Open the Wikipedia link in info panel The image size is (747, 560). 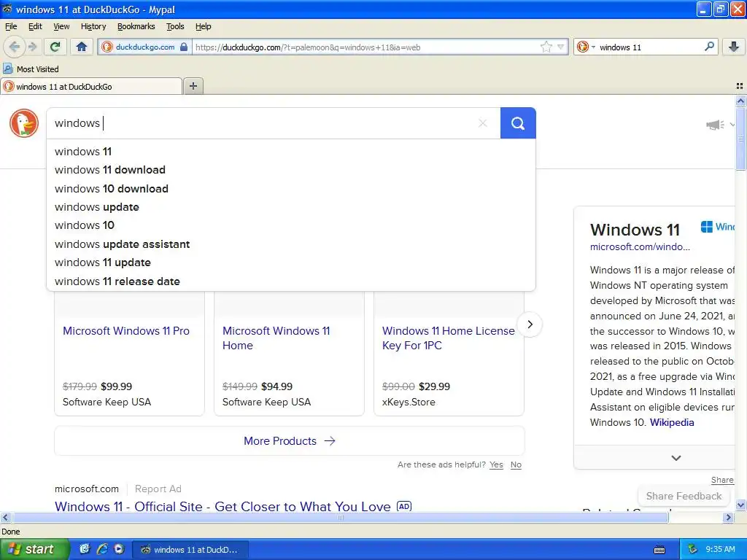[672, 422]
